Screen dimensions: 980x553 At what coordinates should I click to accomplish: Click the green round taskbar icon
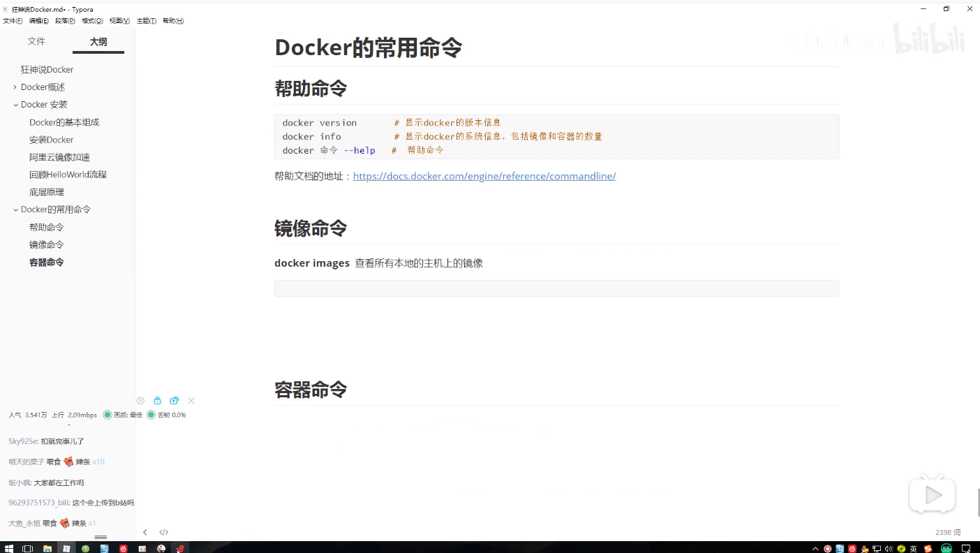[85, 548]
